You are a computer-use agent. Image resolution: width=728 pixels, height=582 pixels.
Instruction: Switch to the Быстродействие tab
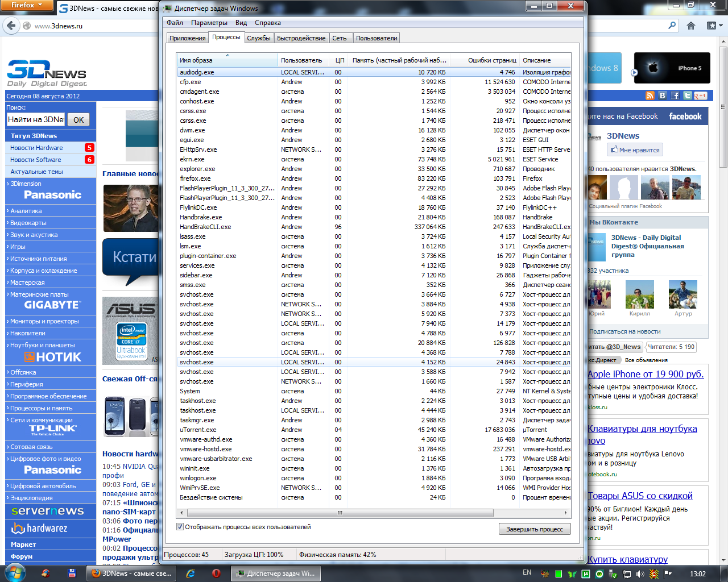(301, 38)
